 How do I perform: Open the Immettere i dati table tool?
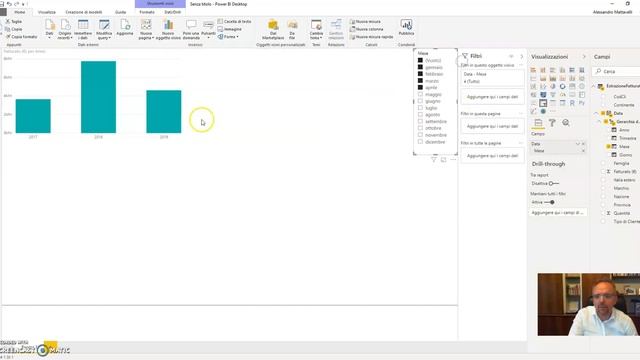pos(83,29)
